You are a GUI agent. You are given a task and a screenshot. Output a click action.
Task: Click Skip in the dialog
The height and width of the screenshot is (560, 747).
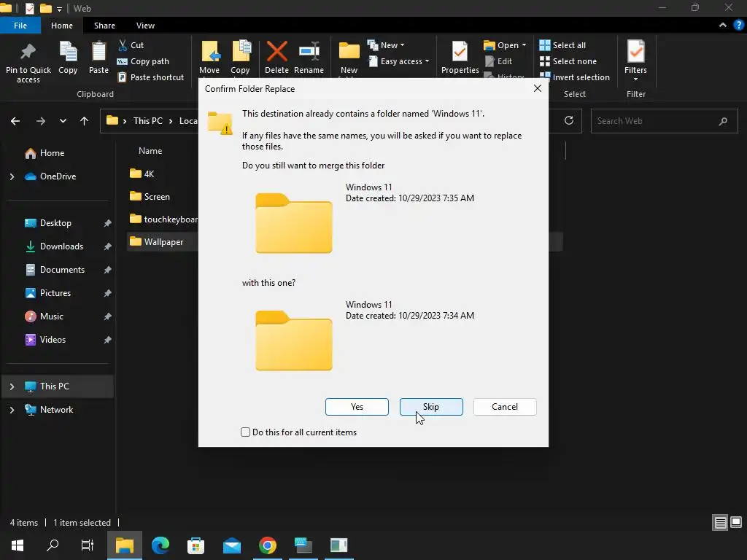pyautogui.click(x=431, y=407)
